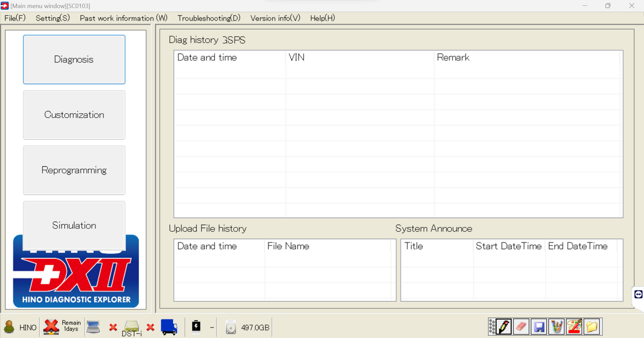
Task: Select the pen drawing tool
Action: click(x=504, y=326)
